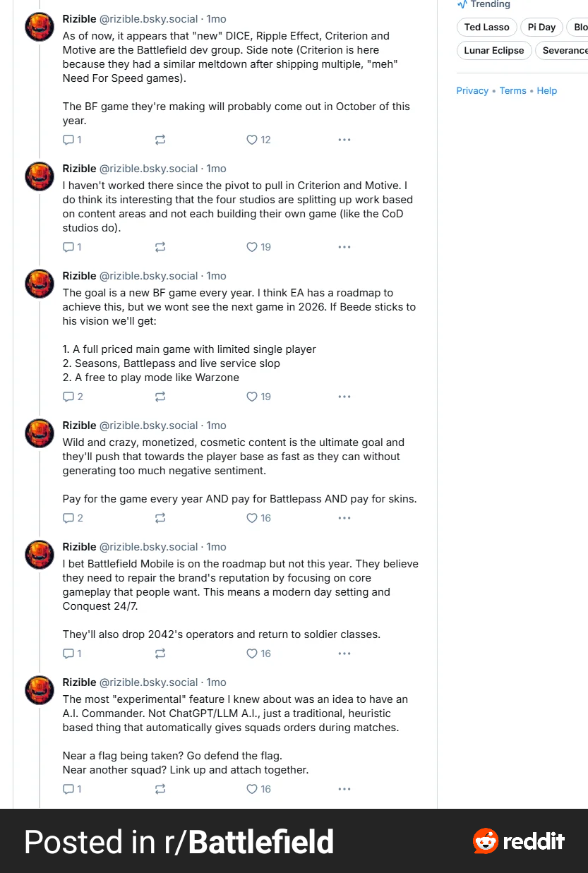588x873 pixels.
Task: Click Rizible's avatar on the first post
Action: (40, 27)
